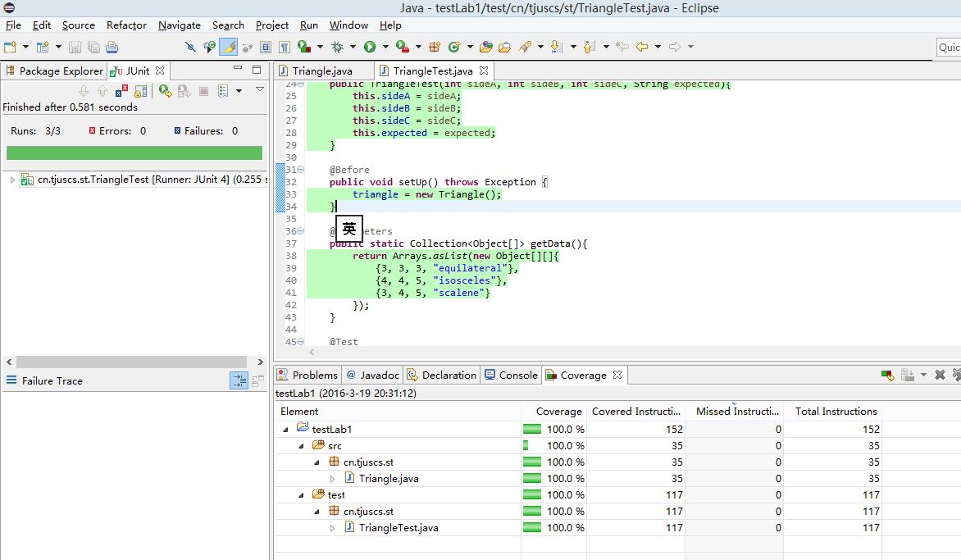Screen dimensions: 961x560
Task: Toggle the JUnit scroll lock icon
Action: pos(141,91)
